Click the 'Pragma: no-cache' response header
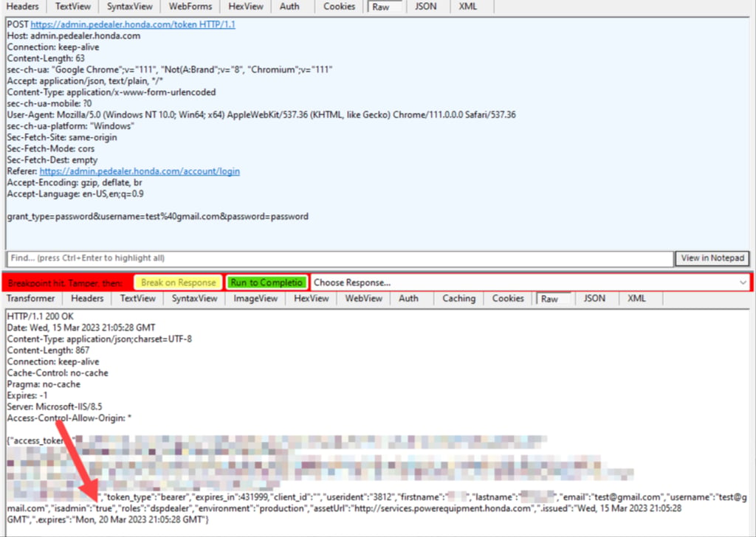 click(44, 384)
